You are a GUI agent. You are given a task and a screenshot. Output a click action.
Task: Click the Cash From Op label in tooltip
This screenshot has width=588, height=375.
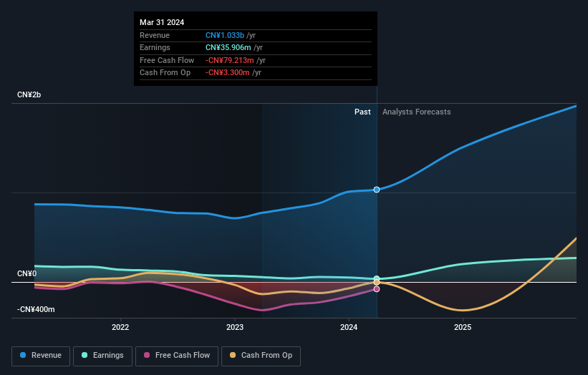click(165, 73)
